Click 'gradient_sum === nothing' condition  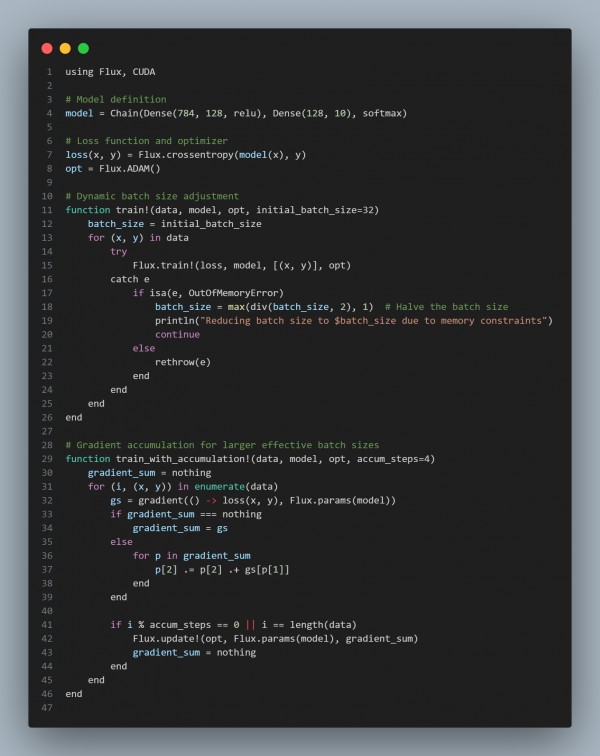click(194, 514)
